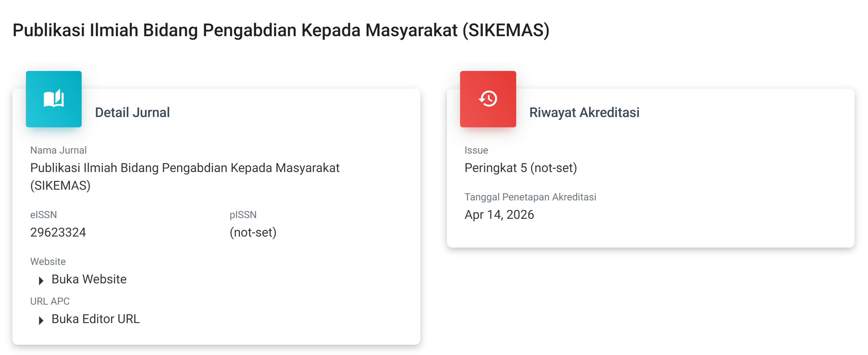868x355 pixels.
Task: Click the URL APC field label
Action: coord(50,301)
